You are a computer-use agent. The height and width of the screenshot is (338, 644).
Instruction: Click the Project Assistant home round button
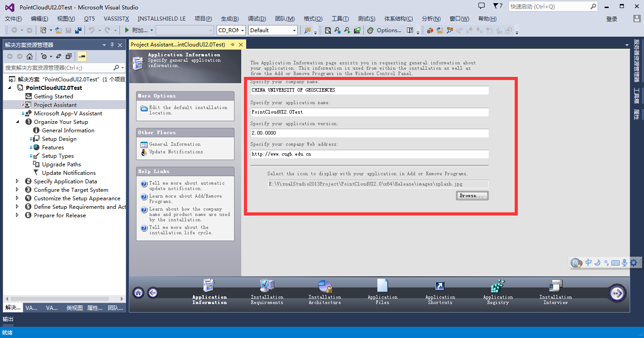tap(139, 293)
